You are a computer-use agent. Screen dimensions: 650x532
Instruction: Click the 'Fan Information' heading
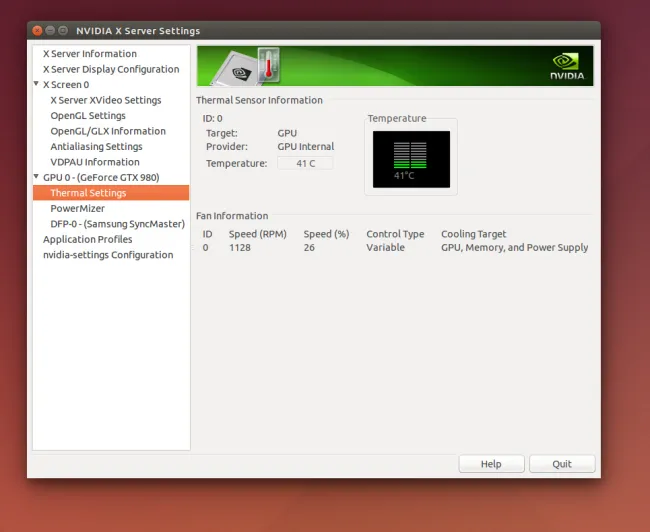click(232, 216)
